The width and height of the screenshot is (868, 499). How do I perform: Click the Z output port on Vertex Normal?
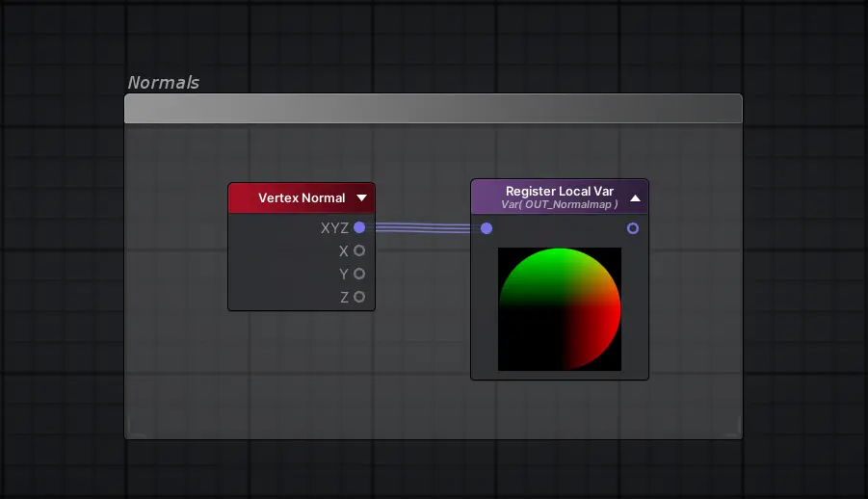coord(359,297)
